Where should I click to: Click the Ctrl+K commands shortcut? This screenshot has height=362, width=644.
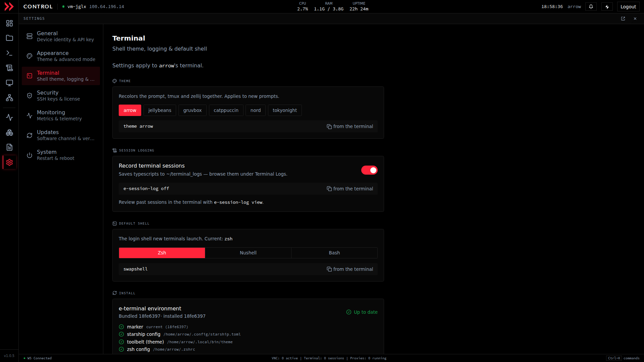click(x=623, y=358)
